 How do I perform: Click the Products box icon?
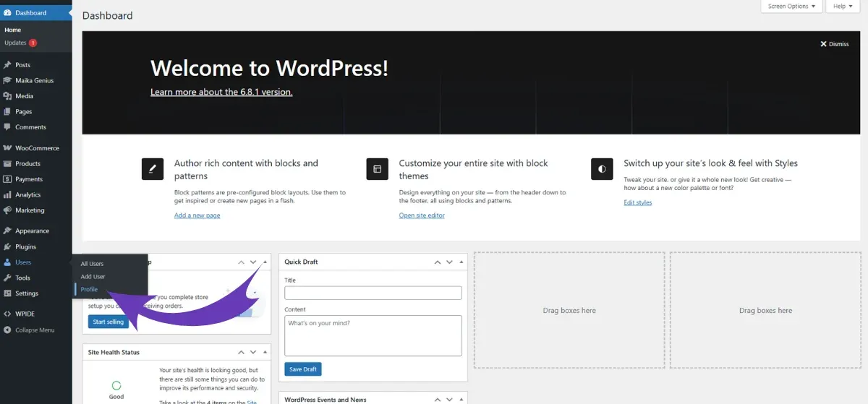(x=7, y=164)
